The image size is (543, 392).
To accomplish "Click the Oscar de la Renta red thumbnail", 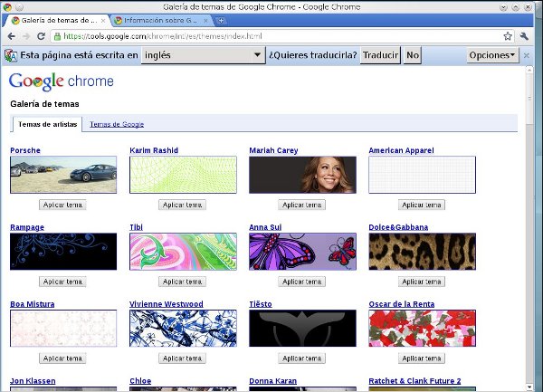I will [x=422, y=329].
